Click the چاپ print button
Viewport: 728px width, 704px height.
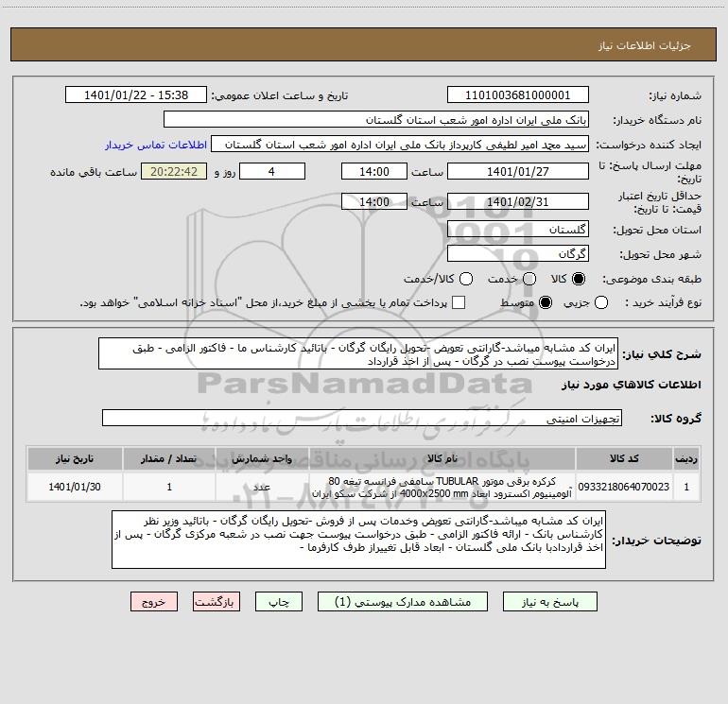pyautogui.click(x=279, y=602)
